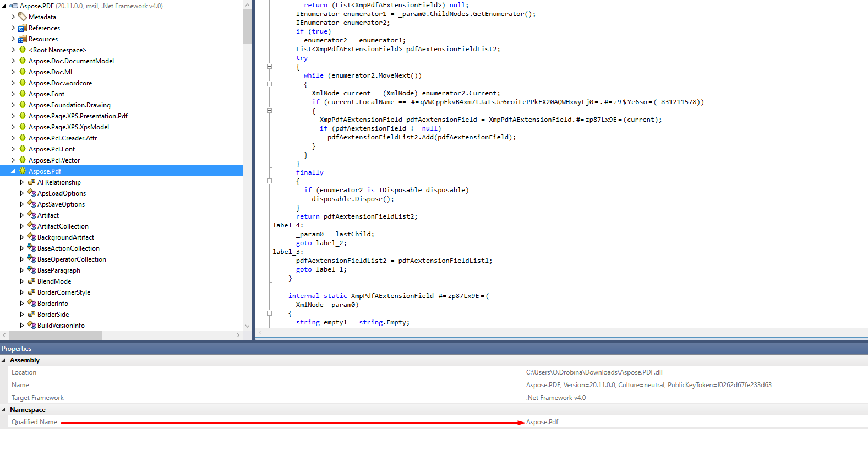Click the BaseOperatorCollection class icon

pos(31,259)
